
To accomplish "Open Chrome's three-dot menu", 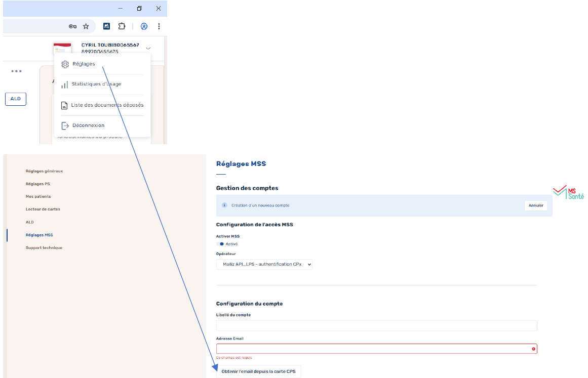I will tap(159, 26).
